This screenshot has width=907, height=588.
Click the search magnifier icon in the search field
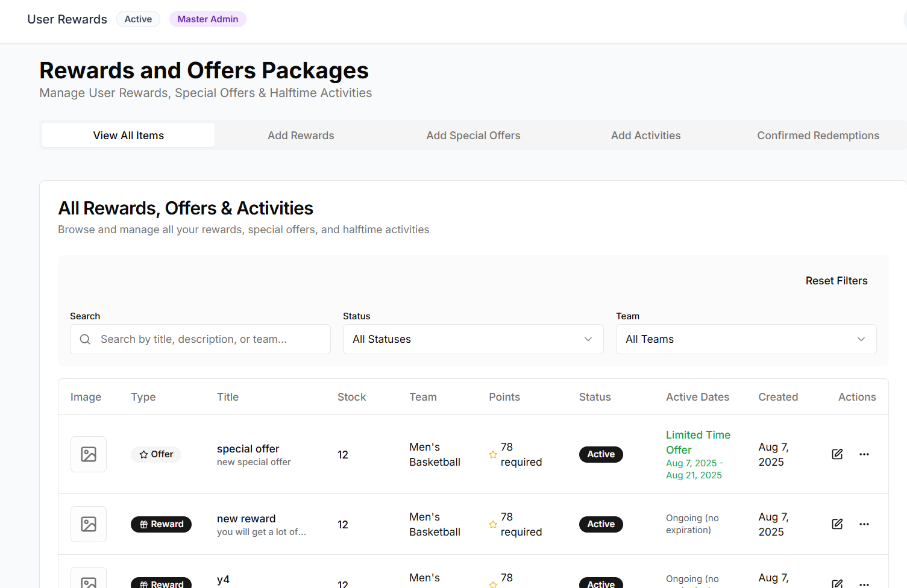[x=85, y=339]
